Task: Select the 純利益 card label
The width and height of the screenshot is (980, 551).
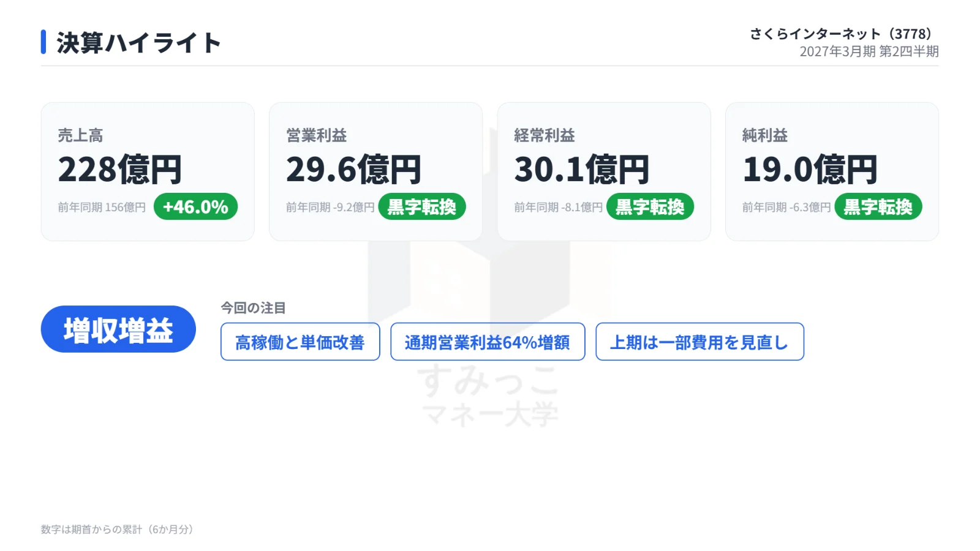Action: [765, 135]
